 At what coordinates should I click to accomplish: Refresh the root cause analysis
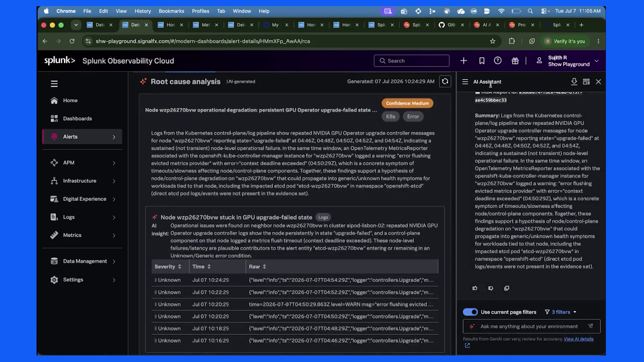445,81
